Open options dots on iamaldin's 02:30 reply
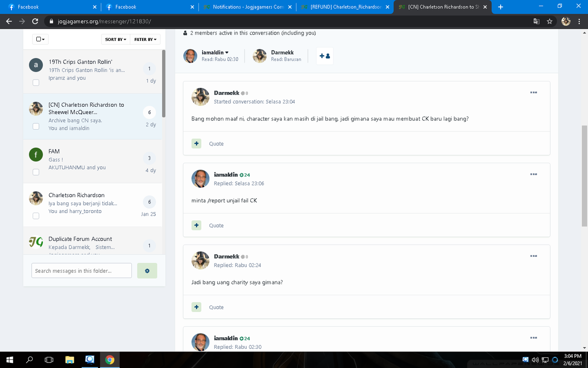This screenshot has width=588, height=368. pyautogui.click(x=533, y=338)
